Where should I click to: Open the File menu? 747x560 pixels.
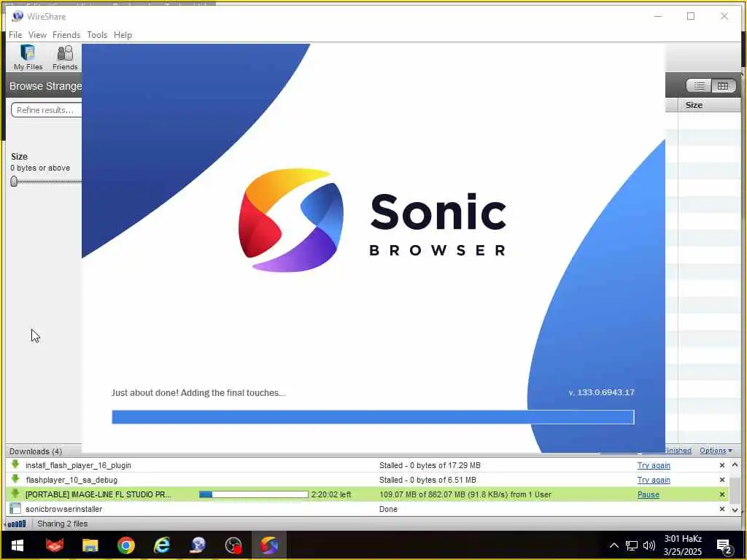(15, 35)
